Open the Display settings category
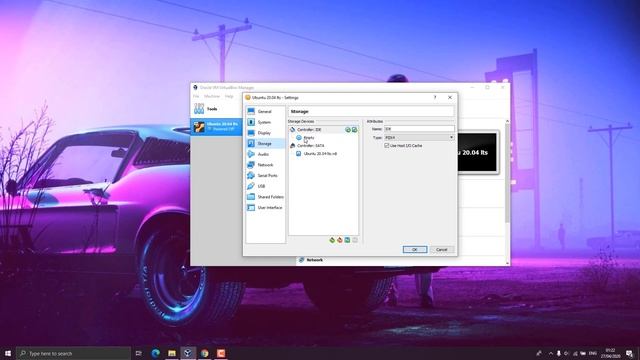The height and width of the screenshot is (360, 640). pos(265,133)
